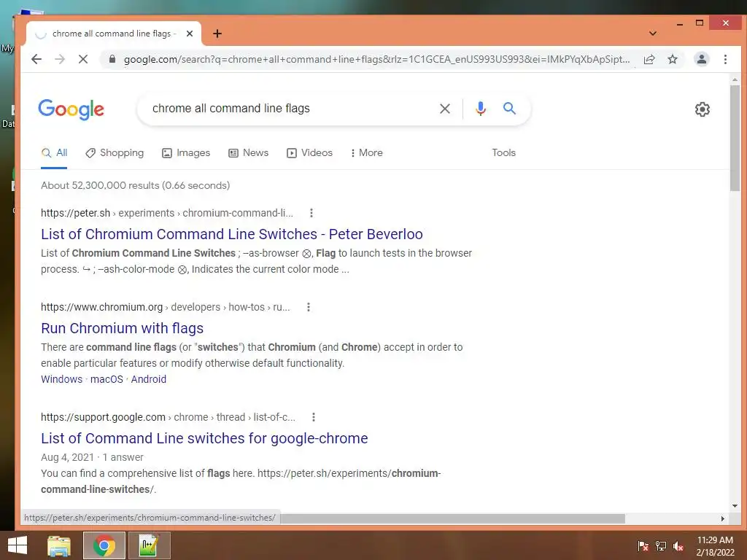
Task: Click the muted volume tray icon
Action: (678, 546)
